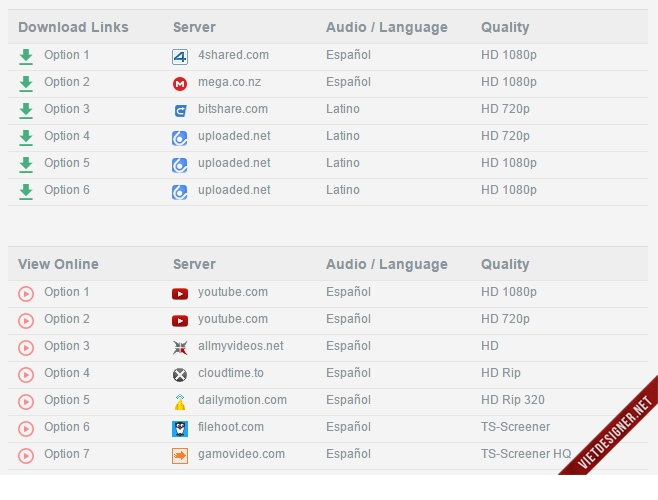Click the bitshare.com server icon
658x500 pixels.
tap(180, 111)
